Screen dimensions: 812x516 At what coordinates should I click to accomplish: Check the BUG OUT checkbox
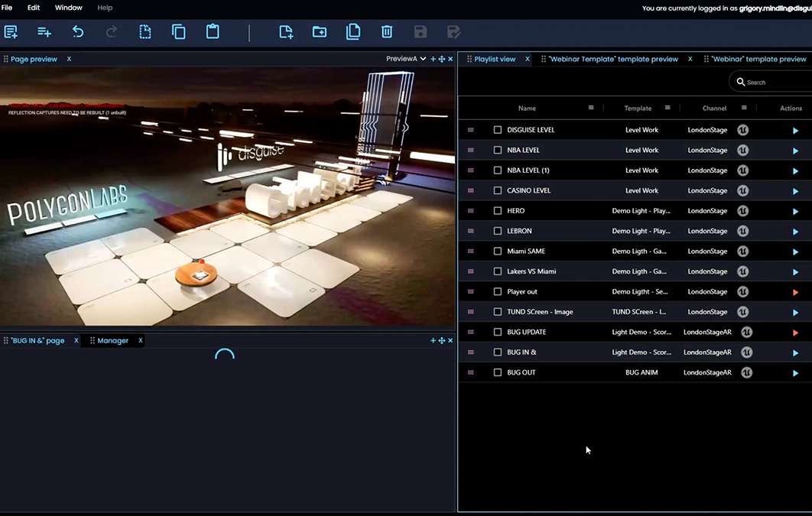tap(498, 372)
